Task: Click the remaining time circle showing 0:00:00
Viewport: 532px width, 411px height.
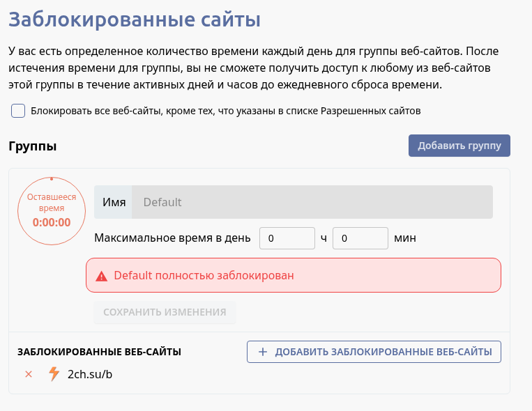Action: pos(52,211)
